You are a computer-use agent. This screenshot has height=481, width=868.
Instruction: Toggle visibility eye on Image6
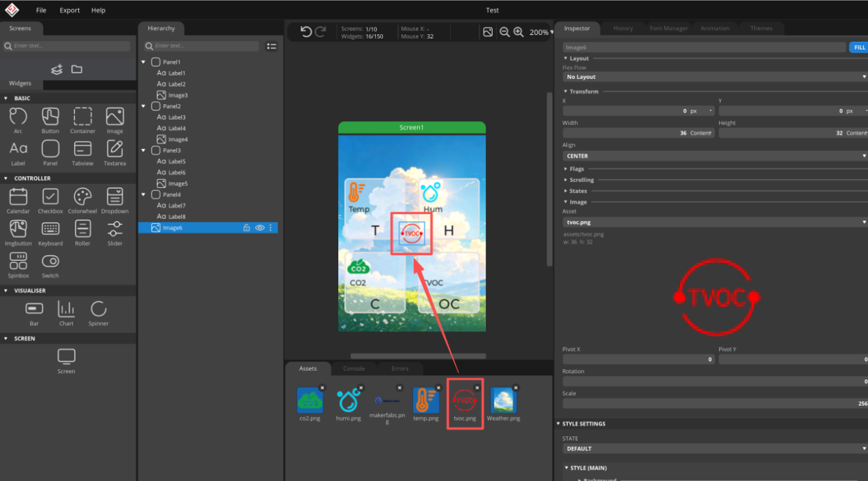259,227
